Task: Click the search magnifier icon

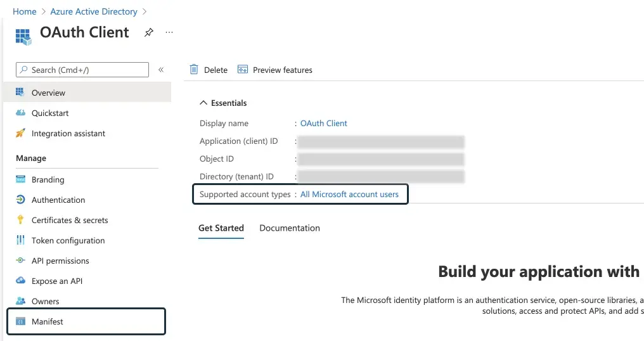Action: point(24,70)
